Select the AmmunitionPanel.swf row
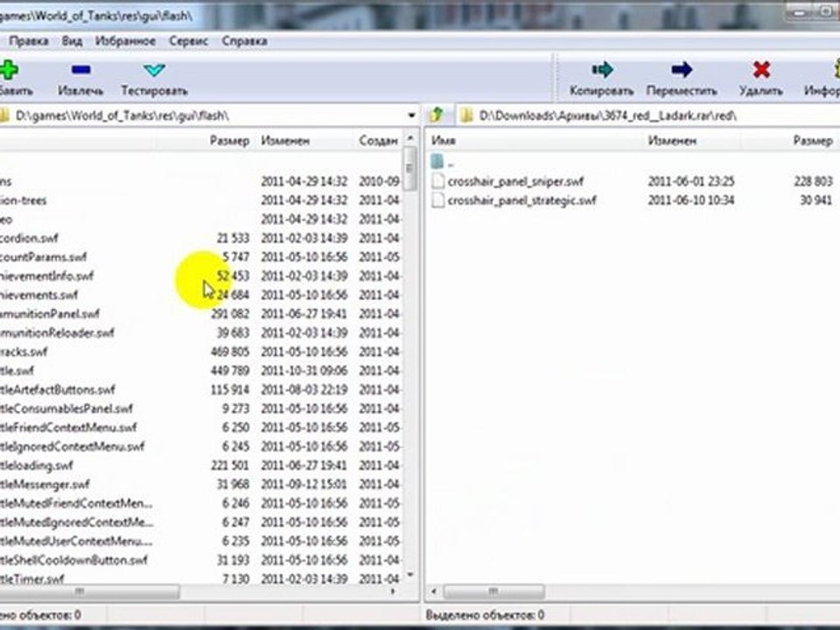The image size is (840, 630). [x=201, y=313]
